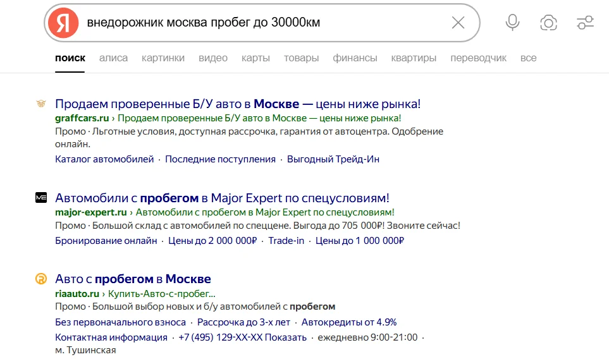Open the квартиры section
Viewport: 609px width, 364px height.
(x=412, y=58)
